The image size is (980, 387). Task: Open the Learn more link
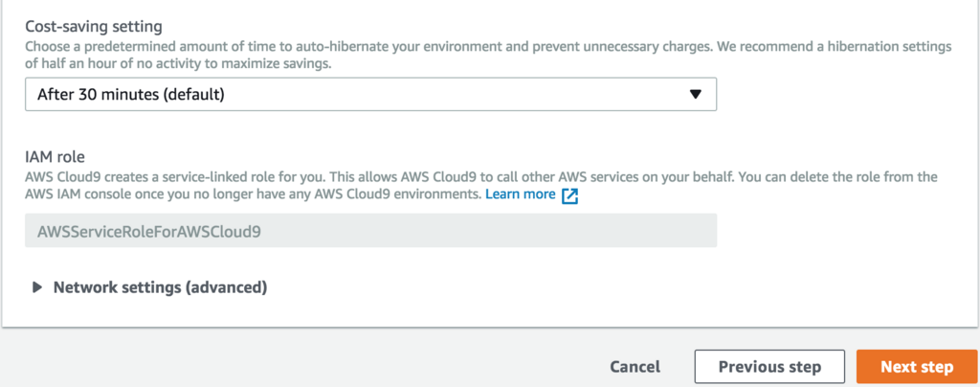520,194
